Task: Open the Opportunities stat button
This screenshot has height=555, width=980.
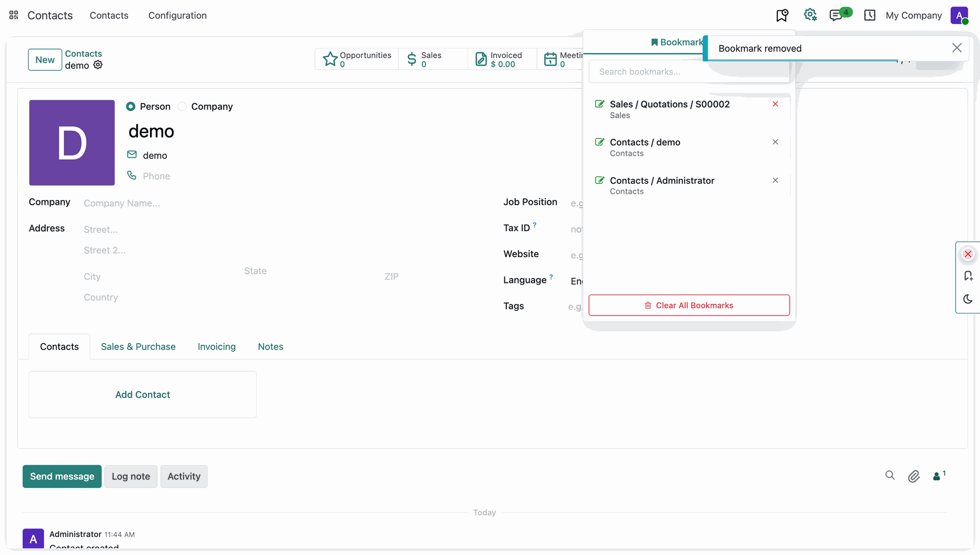Action: [357, 59]
